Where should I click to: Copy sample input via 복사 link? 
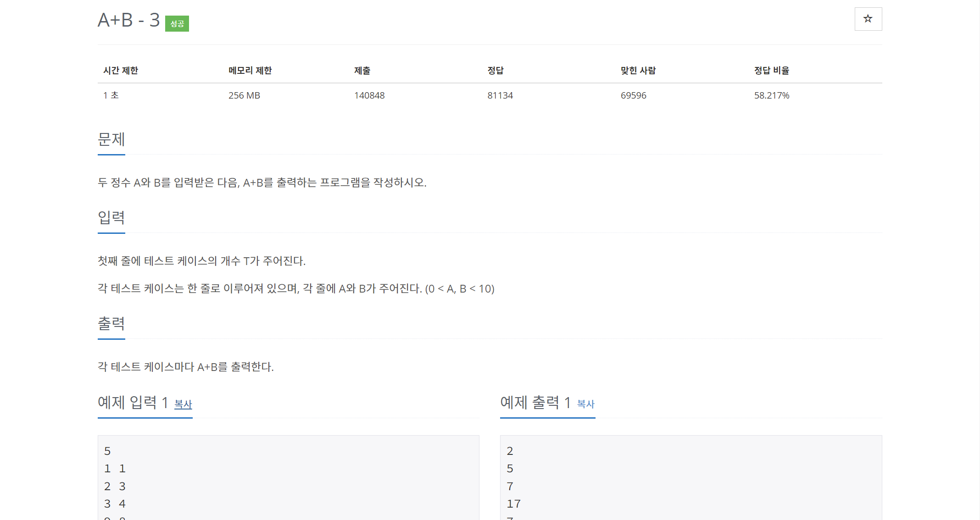point(183,404)
